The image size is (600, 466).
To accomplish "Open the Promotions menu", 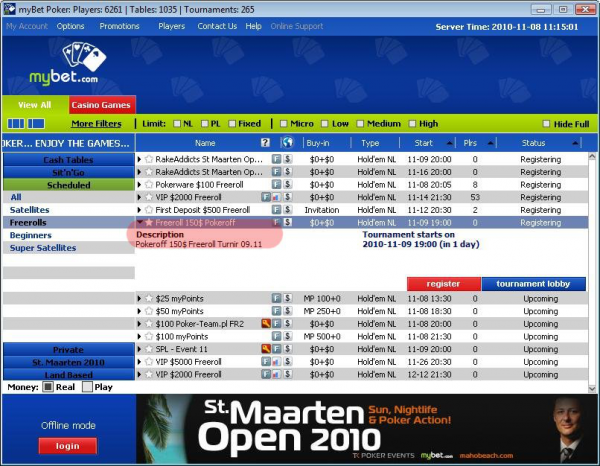I will (119, 26).
